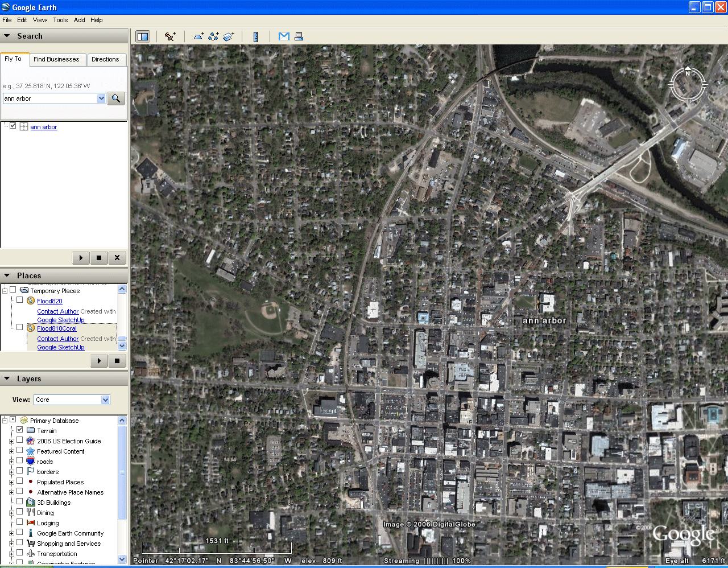Open the Add menu
Viewport: 728px width, 568px height.
click(80, 20)
